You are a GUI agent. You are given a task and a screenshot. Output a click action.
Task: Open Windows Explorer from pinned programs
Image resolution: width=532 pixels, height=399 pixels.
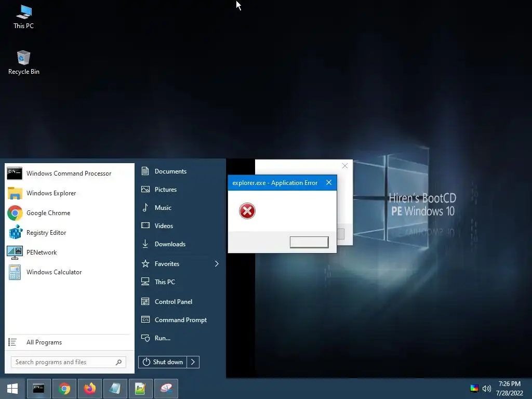click(x=69, y=193)
